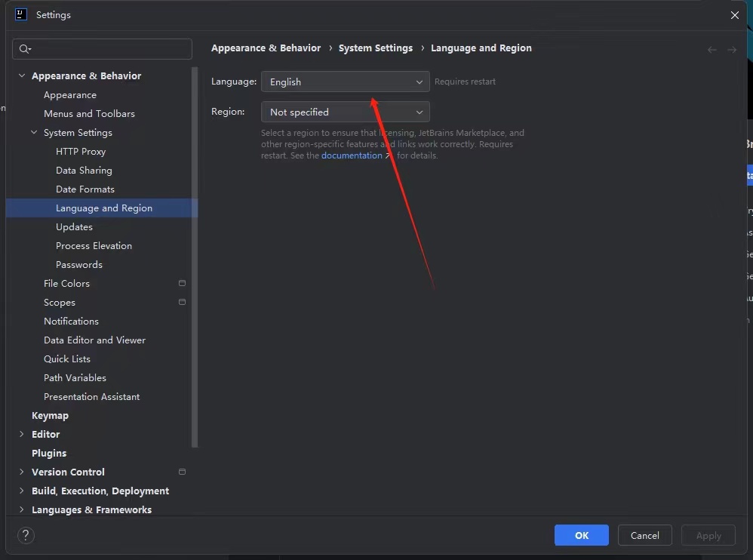Select Languages & Frameworks category
Viewport: 753px width, 560px height.
(92, 509)
